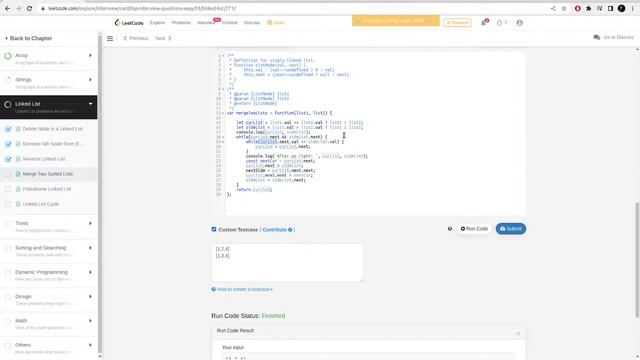
Task: Close the Run Code Result panel
Action: click(x=518, y=333)
